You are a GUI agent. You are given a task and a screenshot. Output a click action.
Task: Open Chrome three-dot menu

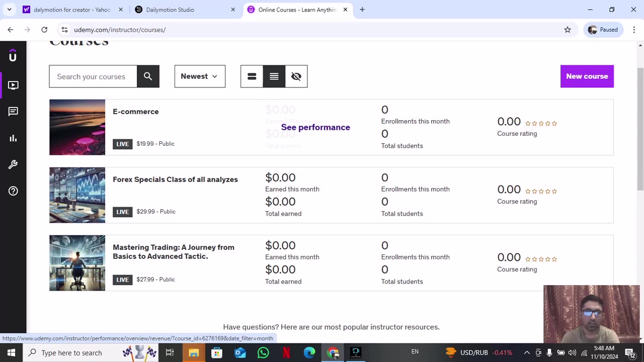coord(633,30)
